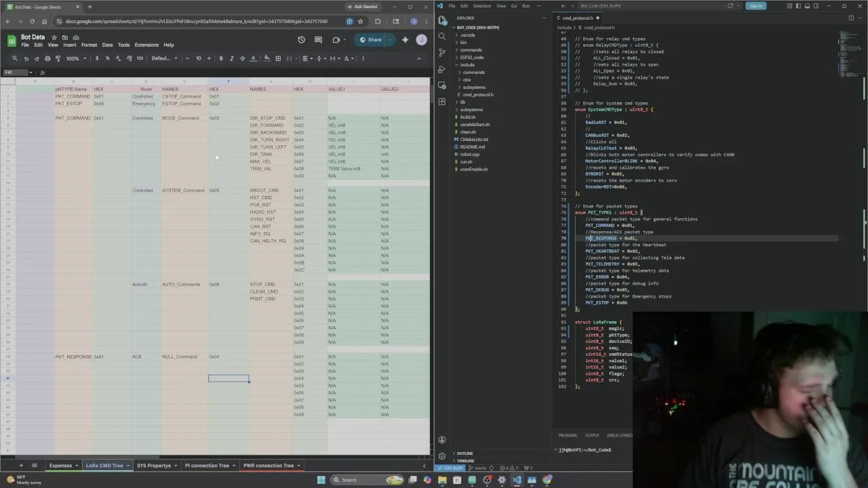Format selected cell as currency
The image size is (868, 488).
(97, 58)
